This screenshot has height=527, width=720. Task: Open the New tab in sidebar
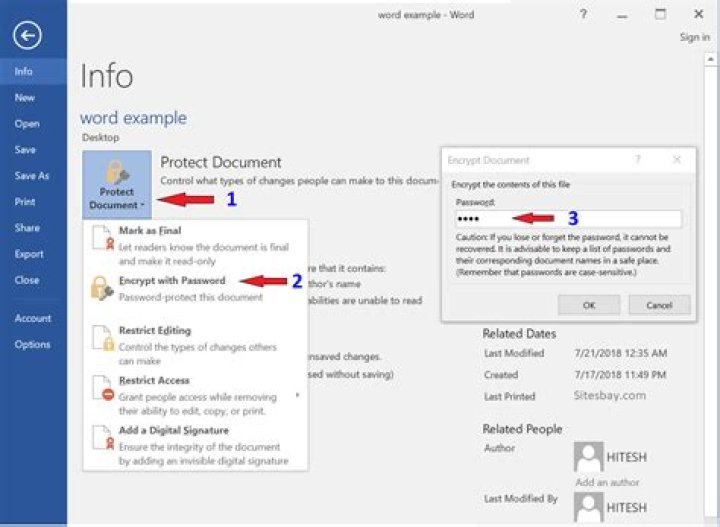click(34, 97)
